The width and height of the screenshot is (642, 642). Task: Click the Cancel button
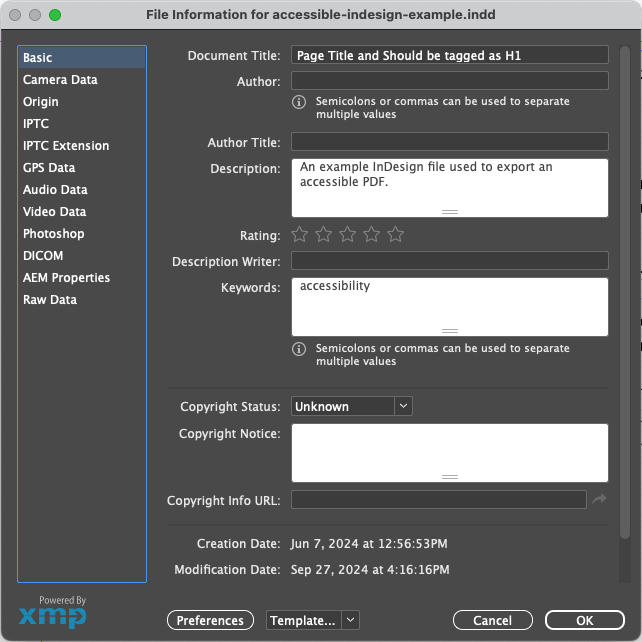click(492, 620)
